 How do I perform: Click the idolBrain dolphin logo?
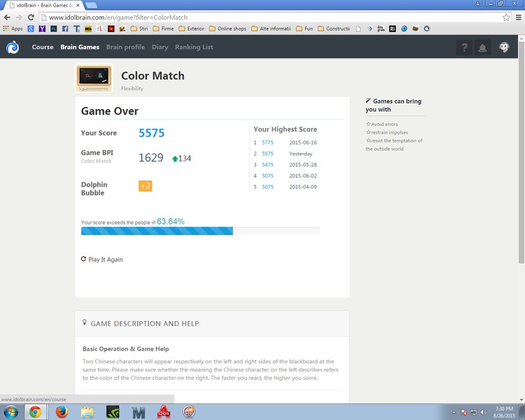(12, 47)
